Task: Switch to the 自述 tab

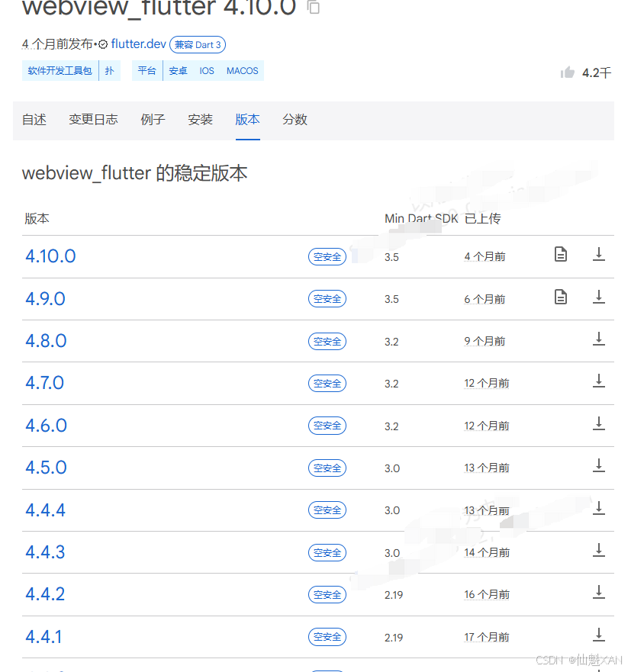Action: coord(34,120)
